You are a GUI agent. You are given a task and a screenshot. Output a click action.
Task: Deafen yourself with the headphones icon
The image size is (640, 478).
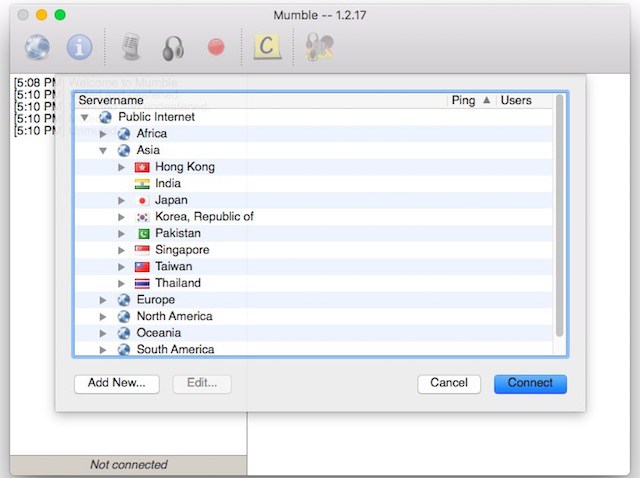173,48
